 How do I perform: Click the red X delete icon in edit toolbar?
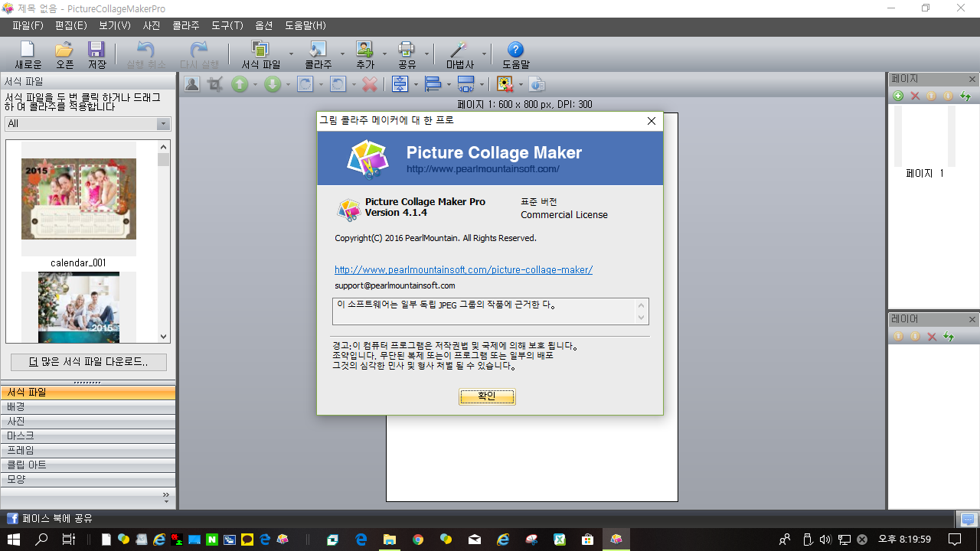click(370, 84)
